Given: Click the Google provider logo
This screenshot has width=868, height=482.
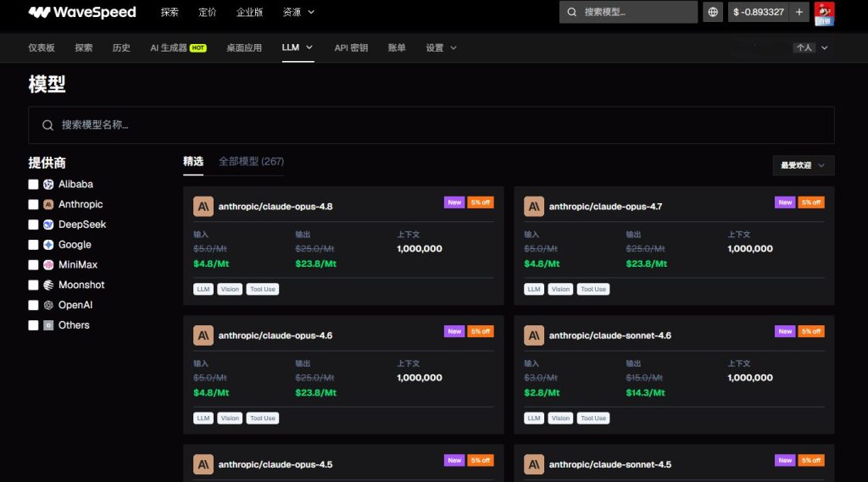Looking at the screenshot, I should 48,245.
